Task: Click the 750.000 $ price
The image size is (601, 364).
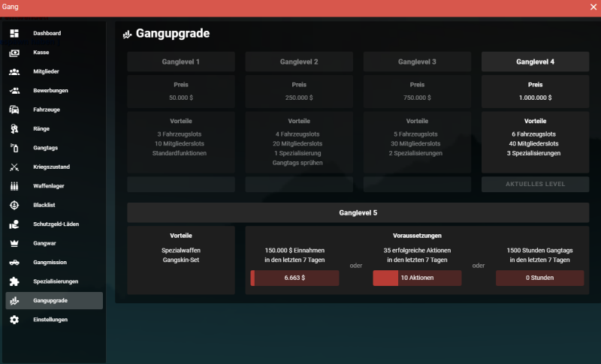Action: click(417, 98)
